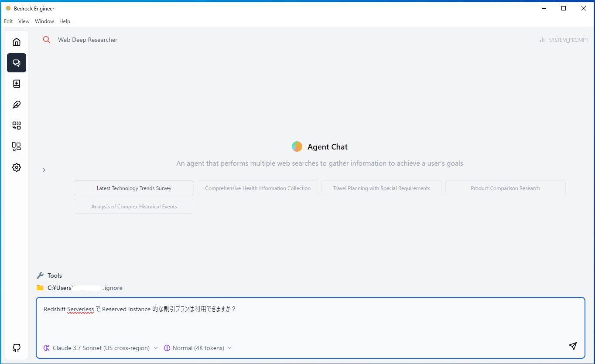Choose Travel Planning with Special Requirements

pyautogui.click(x=382, y=188)
